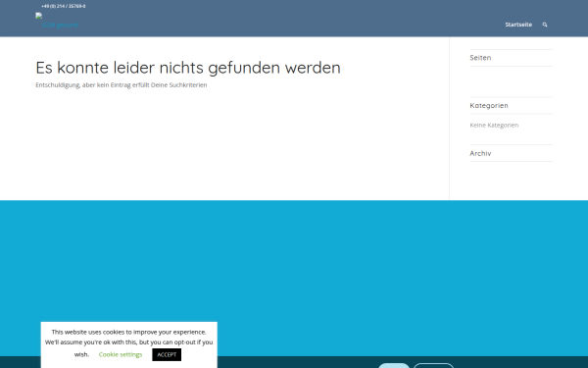Image resolution: width=588 pixels, height=368 pixels.
Task: Click the empty space under the Seiten widget
Action: click(x=511, y=81)
